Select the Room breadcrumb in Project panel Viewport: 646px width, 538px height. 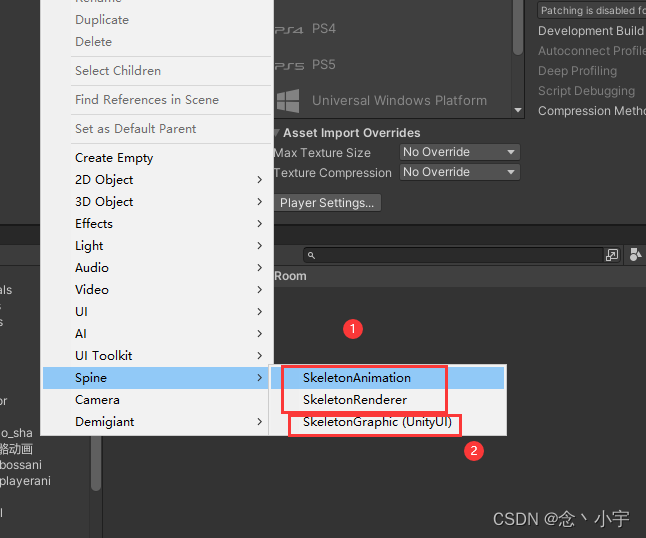290,276
